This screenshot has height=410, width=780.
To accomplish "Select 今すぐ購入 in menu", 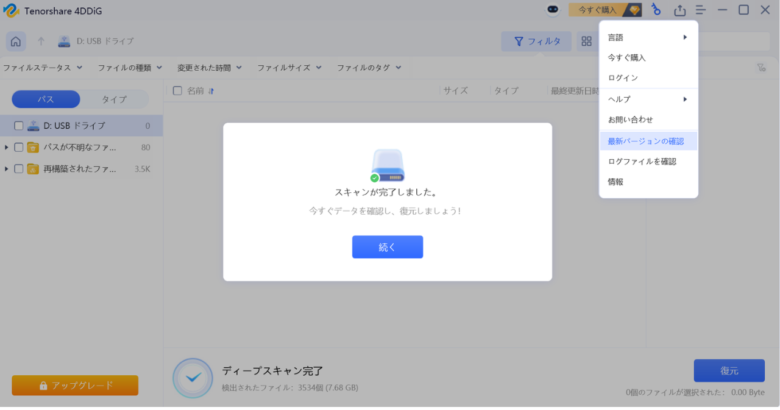I will pyautogui.click(x=648, y=58).
